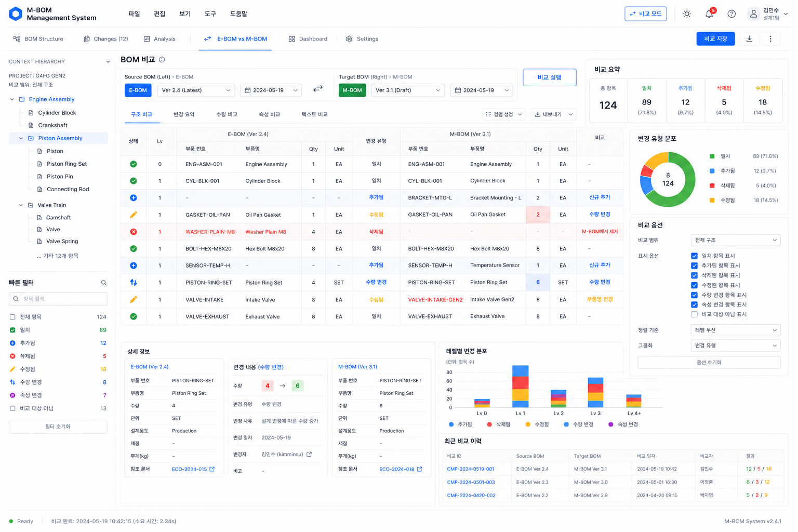798x532 pixels.
Task: Open the external link beside 김민수 (kimminsu)
Action: 309,454
